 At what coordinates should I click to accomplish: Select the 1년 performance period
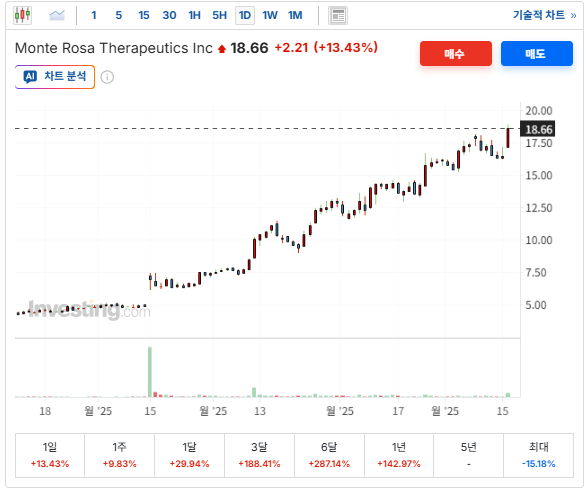coord(399,455)
